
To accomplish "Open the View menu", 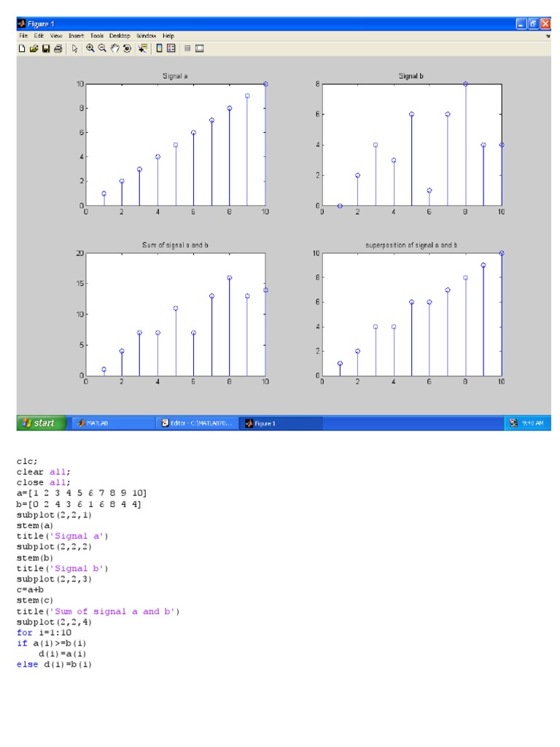I will point(56,36).
